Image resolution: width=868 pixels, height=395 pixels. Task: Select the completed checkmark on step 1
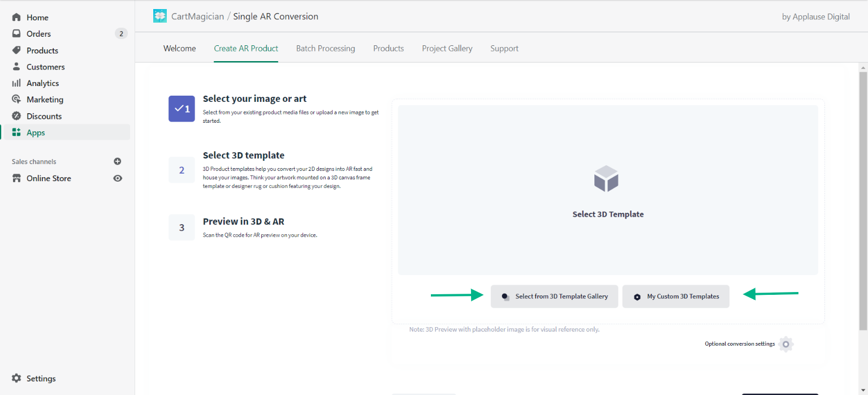tap(182, 109)
